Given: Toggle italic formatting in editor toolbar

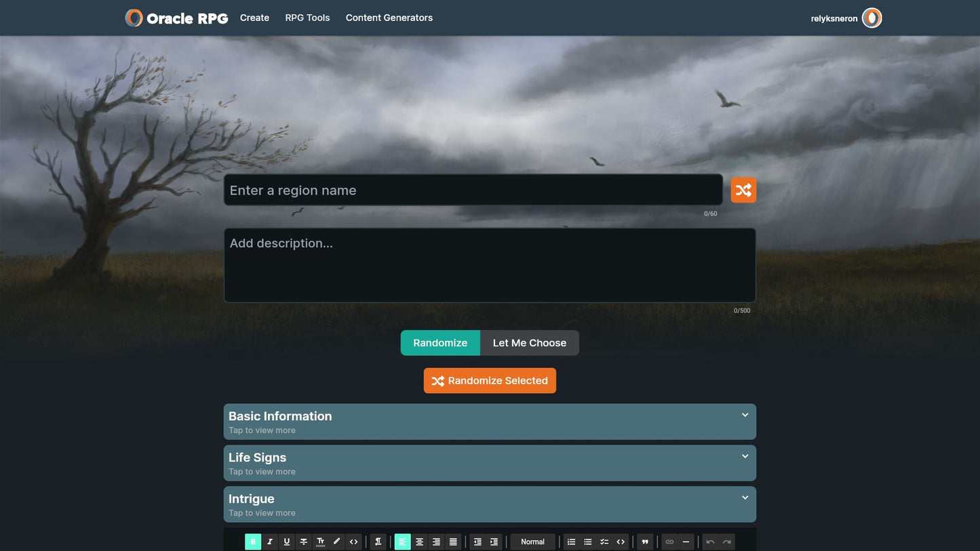Looking at the screenshot, I should 270,542.
